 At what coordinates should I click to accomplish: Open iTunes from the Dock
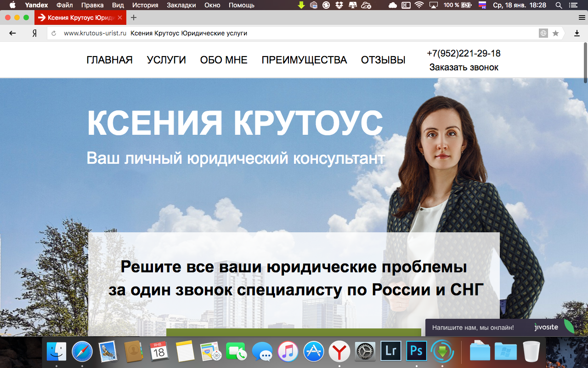coord(288,351)
